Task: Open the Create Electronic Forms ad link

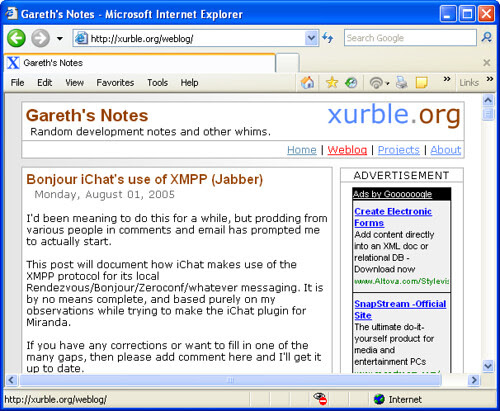Action: click(x=393, y=217)
